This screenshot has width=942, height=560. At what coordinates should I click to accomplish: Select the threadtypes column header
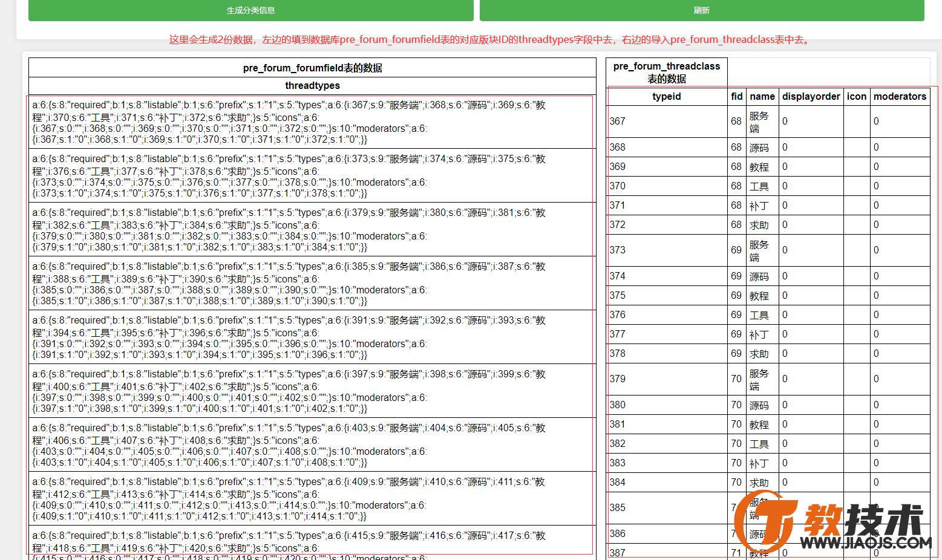click(312, 86)
